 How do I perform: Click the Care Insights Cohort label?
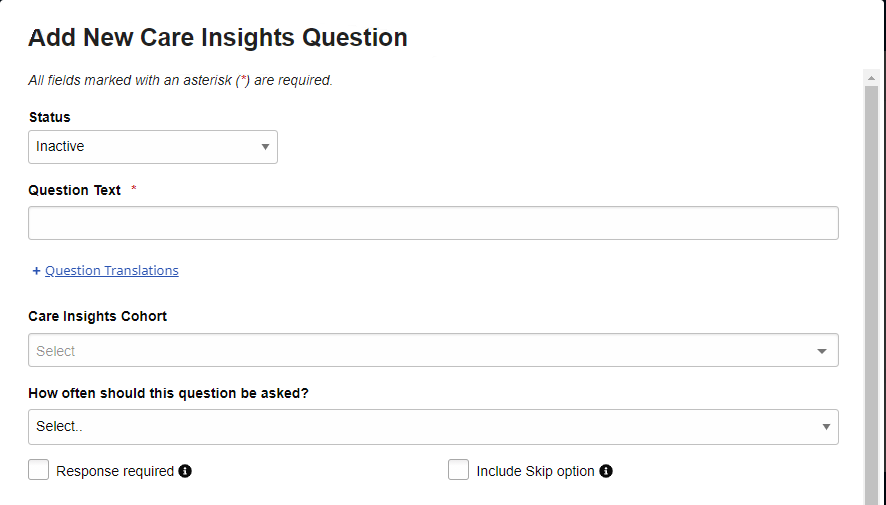click(98, 316)
